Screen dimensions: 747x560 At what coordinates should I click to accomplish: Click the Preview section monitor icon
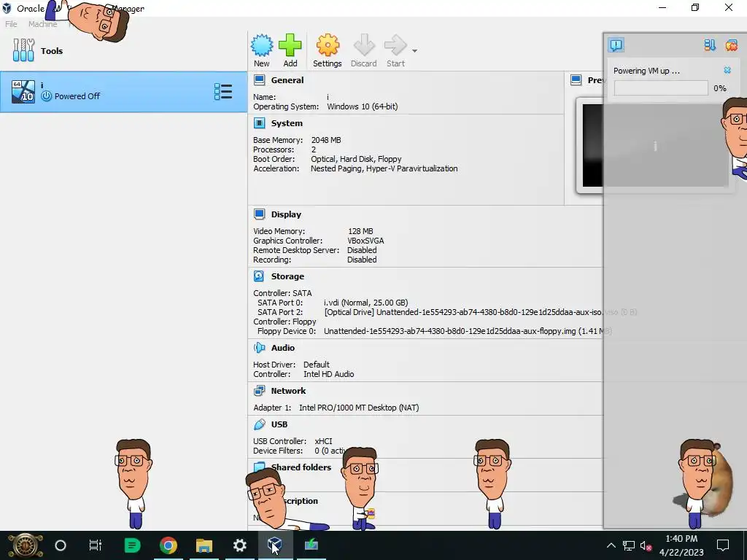576,80
